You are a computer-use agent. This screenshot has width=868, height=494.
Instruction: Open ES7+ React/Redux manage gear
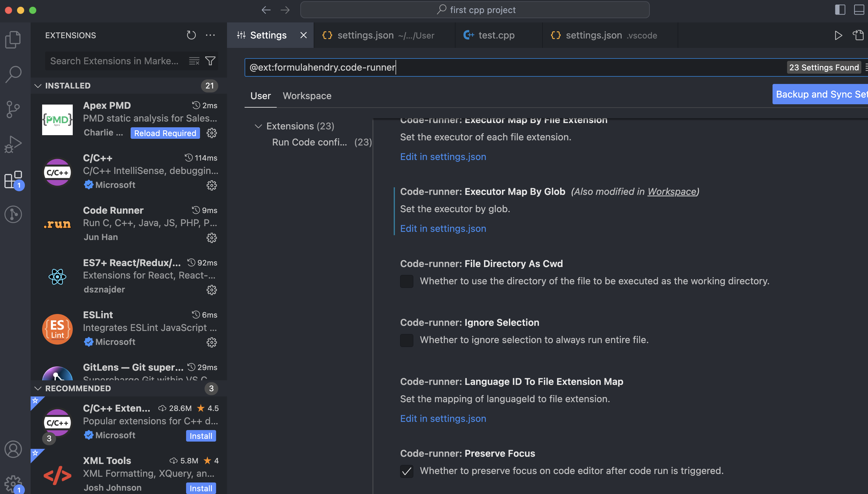pyautogui.click(x=212, y=290)
